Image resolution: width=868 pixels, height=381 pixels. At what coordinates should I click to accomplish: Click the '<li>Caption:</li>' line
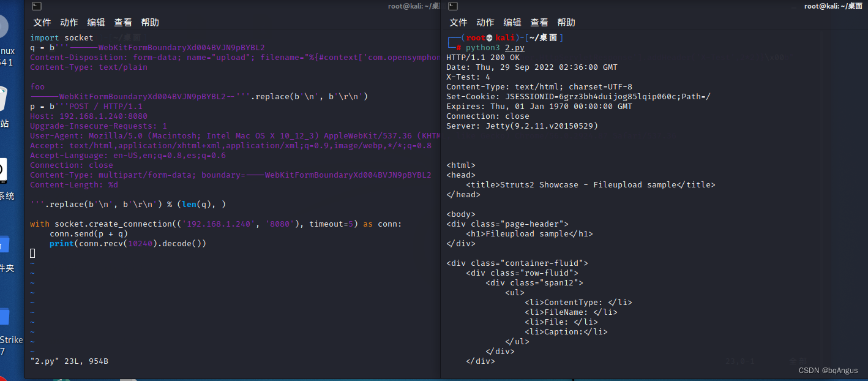[x=566, y=332]
